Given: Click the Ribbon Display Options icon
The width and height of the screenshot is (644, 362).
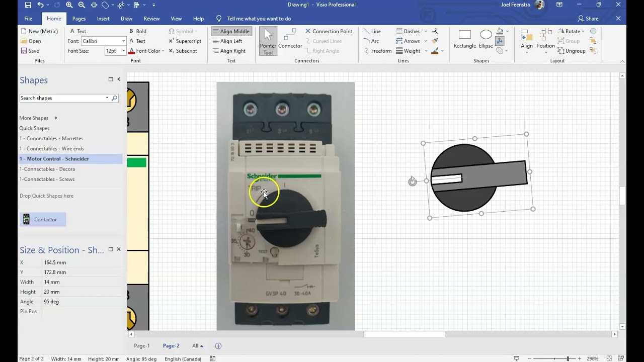Looking at the screenshot, I should pyautogui.click(x=559, y=5).
